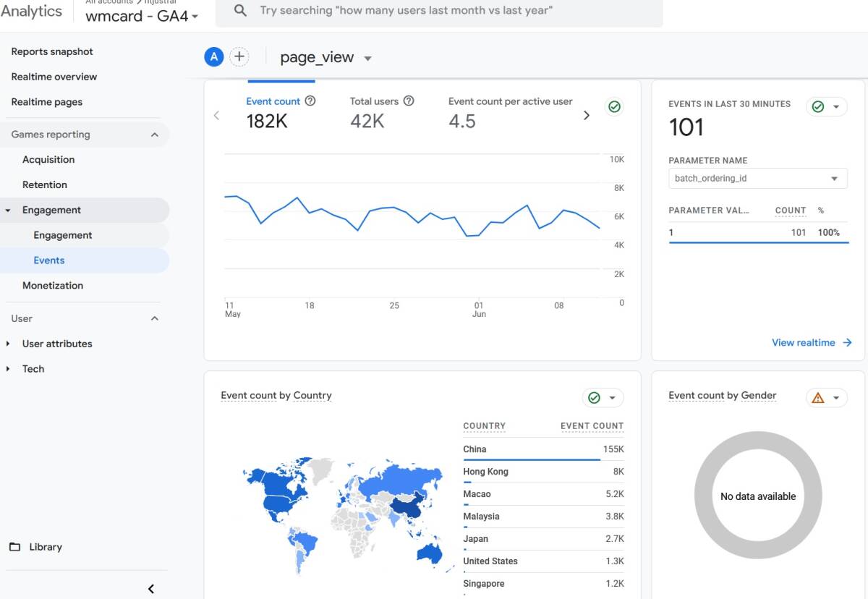Select Event count per active user tab
Screen dimensions: 868x599
[x=510, y=114]
